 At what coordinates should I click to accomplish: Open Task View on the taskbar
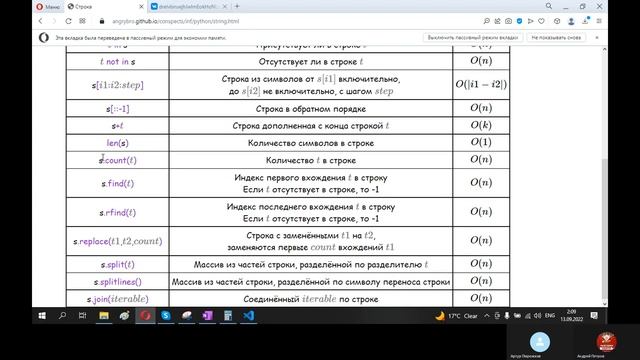82,316
